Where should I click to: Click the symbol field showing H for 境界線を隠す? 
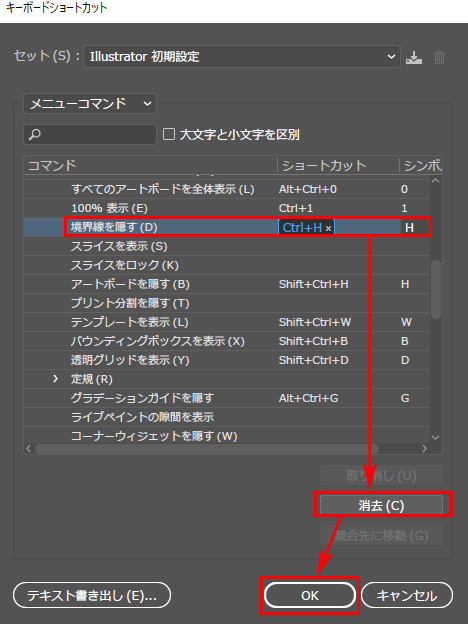415,228
